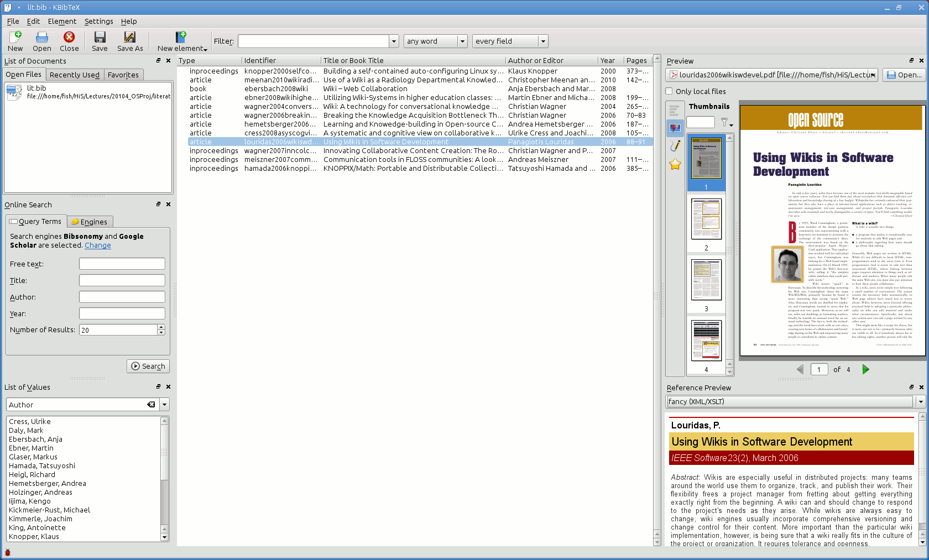Click the Filter text input field

(314, 41)
